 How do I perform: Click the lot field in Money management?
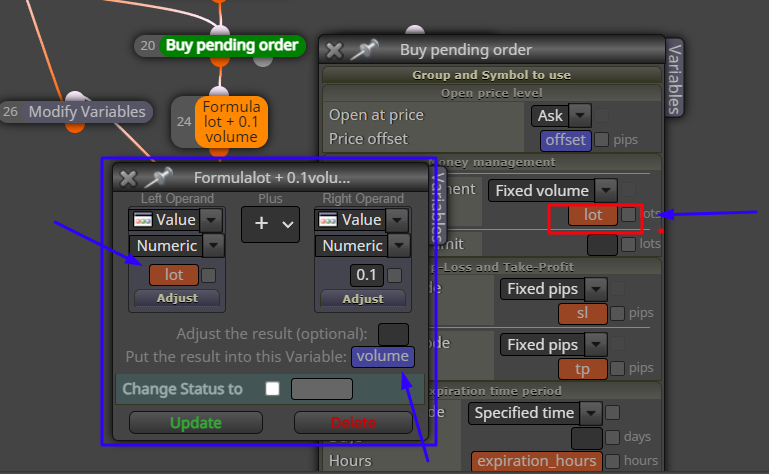click(592, 215)
